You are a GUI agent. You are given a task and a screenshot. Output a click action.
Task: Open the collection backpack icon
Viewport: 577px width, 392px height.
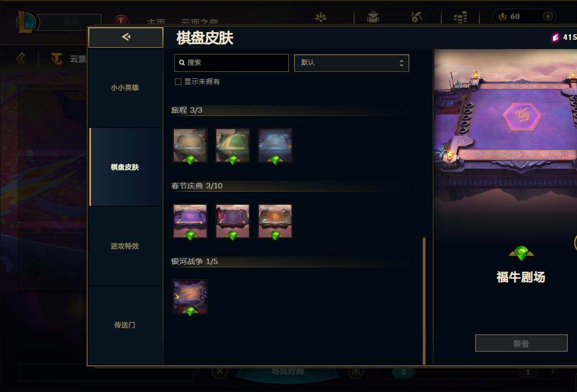coord(373,16)
